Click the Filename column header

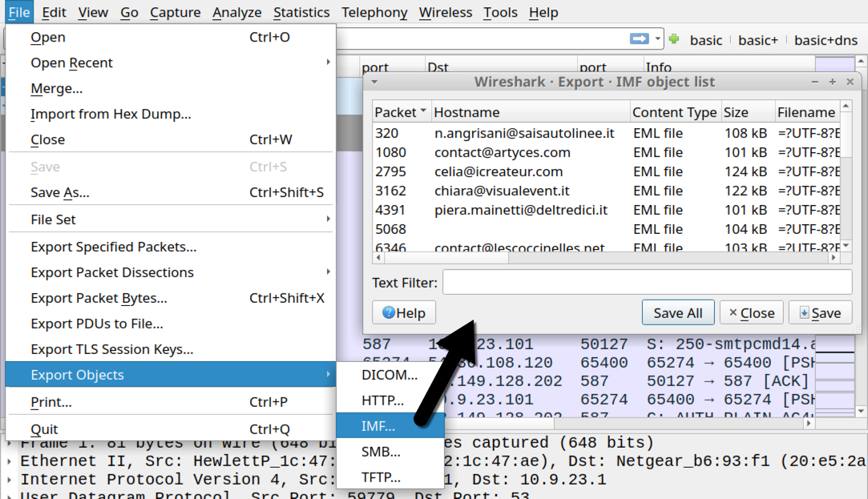click(x=807, y=112)
